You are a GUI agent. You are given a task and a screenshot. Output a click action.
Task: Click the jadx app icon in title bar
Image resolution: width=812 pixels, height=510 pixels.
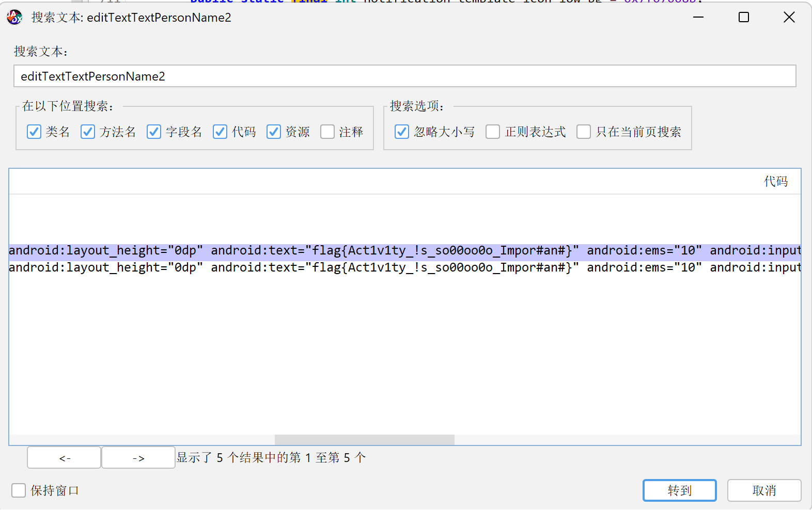pyautogui.click(x=14, y=18)
